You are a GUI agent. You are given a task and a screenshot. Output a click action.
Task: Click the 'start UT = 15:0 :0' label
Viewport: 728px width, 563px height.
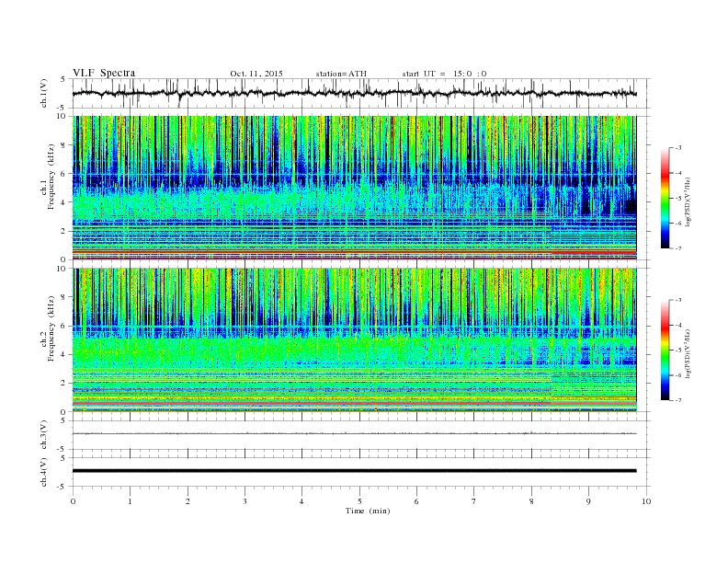(444, 74)
